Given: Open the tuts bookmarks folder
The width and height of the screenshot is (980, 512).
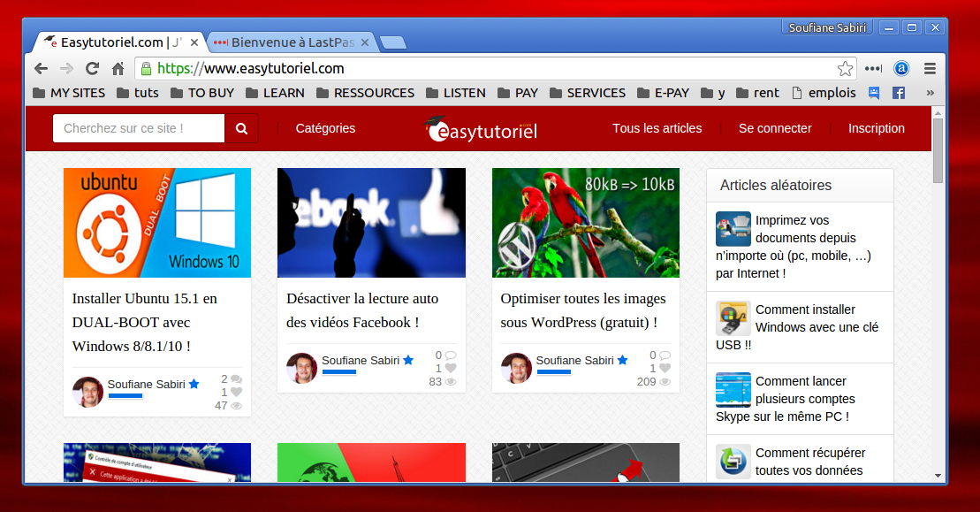Looking at the screenshot, I should point(138,93).
